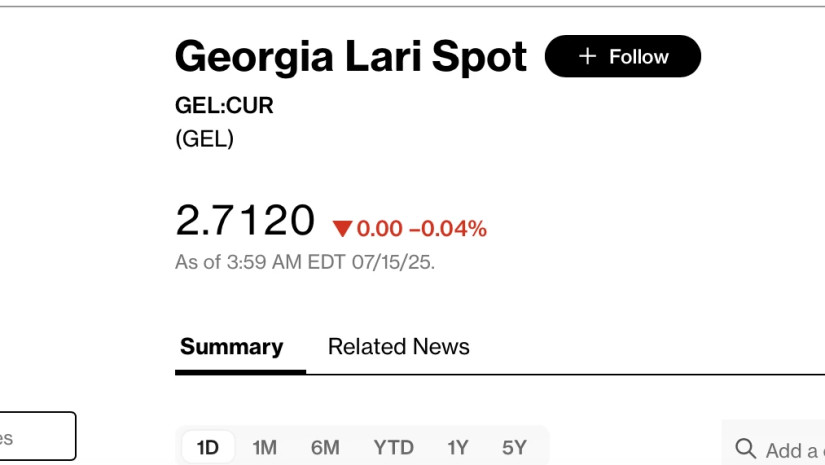Click the magnifier search icon
The image size is (825, 465).
(x=745, y=448)
